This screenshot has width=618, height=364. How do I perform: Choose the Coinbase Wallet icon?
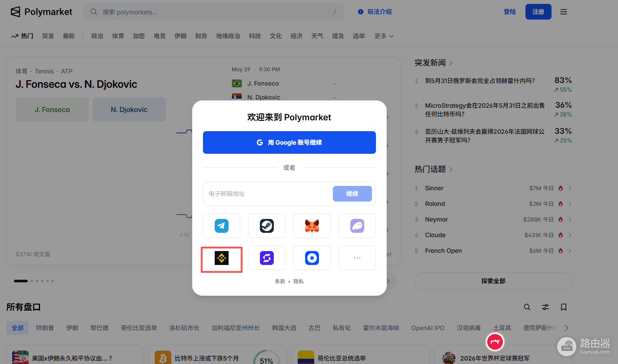[312, 258]
